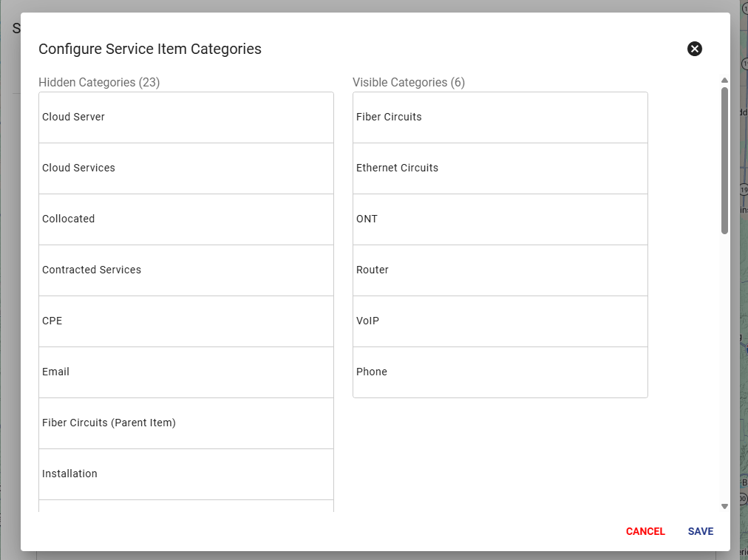Select the Cloud Services hidden category
748x560 pixels.
186,168
